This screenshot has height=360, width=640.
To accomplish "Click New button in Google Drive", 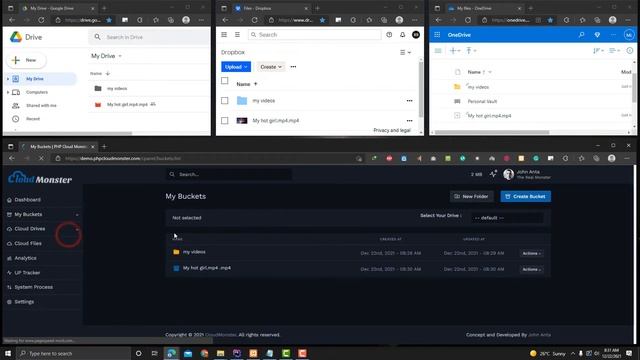I will pyautogui.click(x=26, y=60).
